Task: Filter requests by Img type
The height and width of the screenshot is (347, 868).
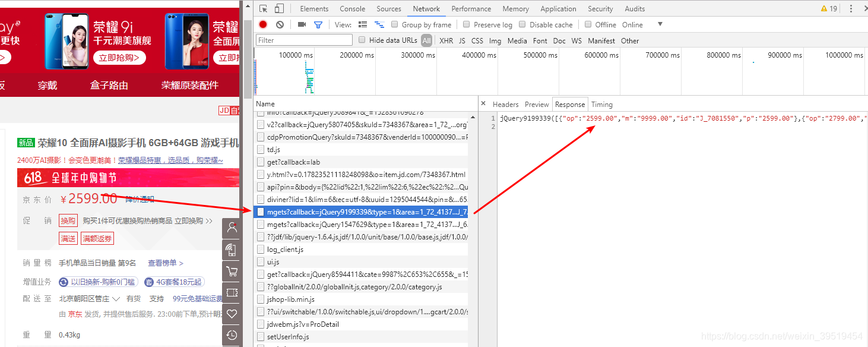Action: click(x=495, y=40)
